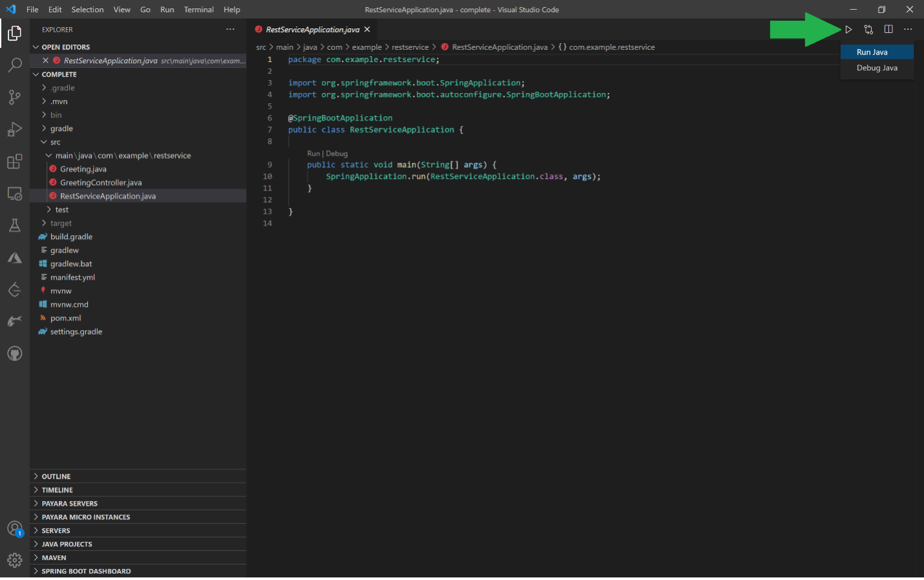Open the File menu
924x580 pixels.
pyautogui.click(x=32, y=10)
